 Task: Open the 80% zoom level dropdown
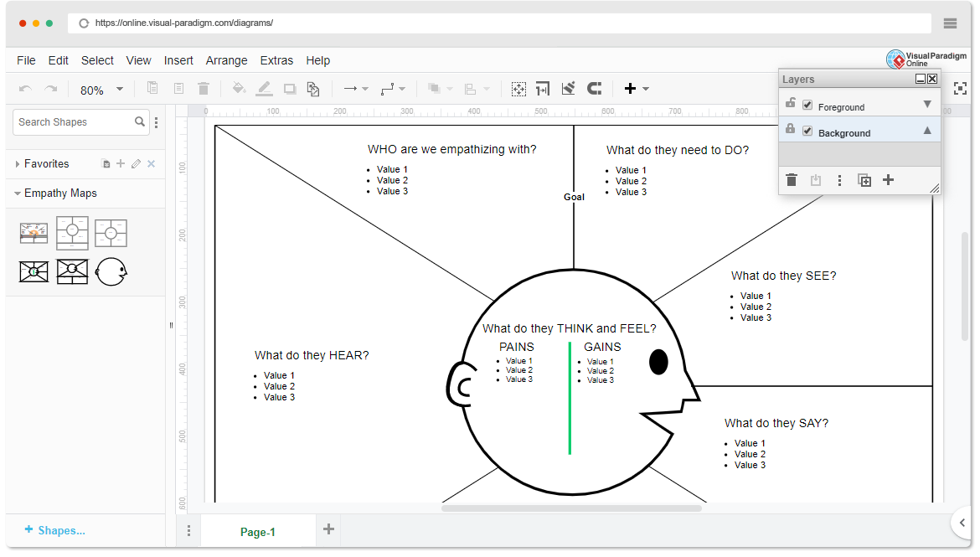(101, 90)
